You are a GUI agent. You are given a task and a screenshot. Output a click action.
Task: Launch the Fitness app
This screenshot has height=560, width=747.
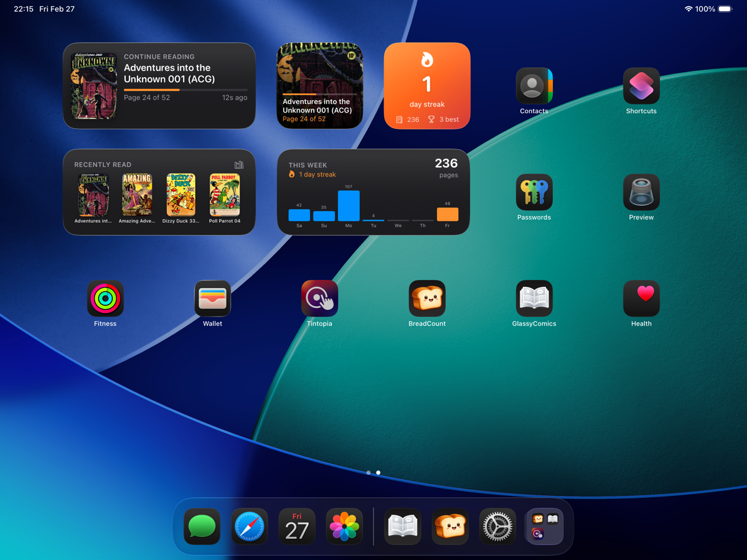tap(105, 299)
